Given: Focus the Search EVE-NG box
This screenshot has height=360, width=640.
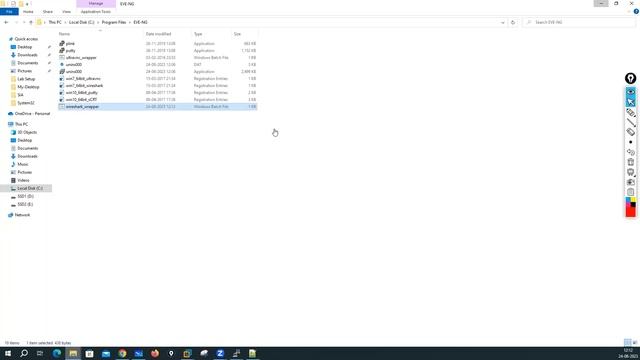Looking at the screenshot, I should (x=579, y=22).
